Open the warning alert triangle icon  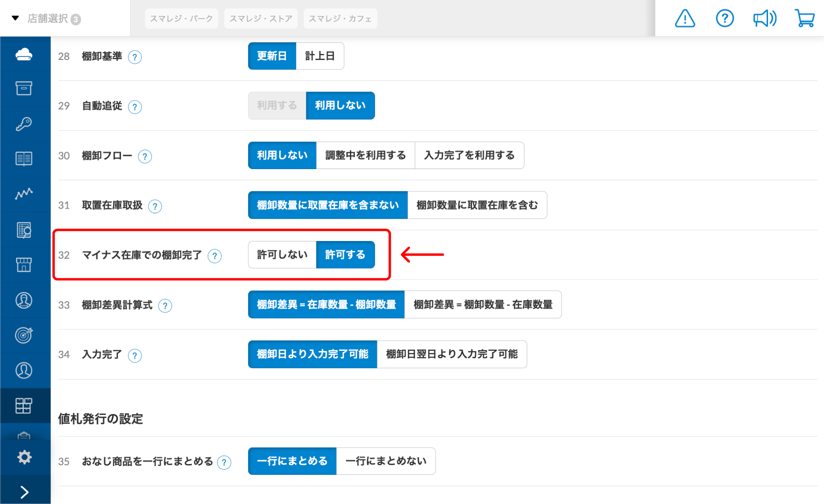click(685, 18)
